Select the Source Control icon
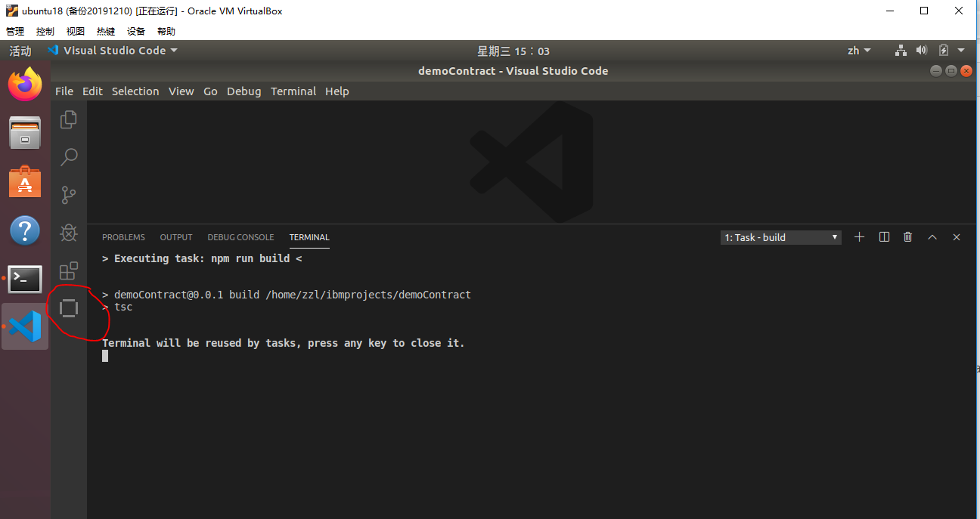This screenshot has width=980, height=519. (x=69, y=195)
